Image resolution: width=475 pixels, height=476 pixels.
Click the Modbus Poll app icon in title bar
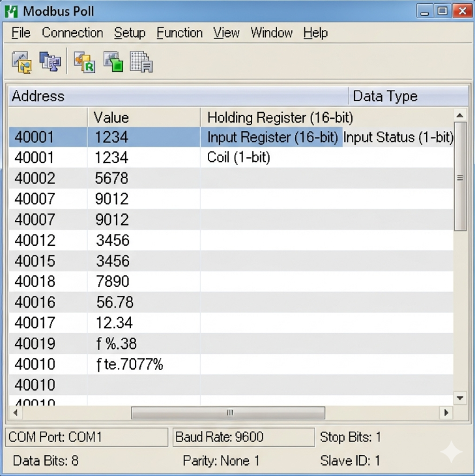coord(11,12)
